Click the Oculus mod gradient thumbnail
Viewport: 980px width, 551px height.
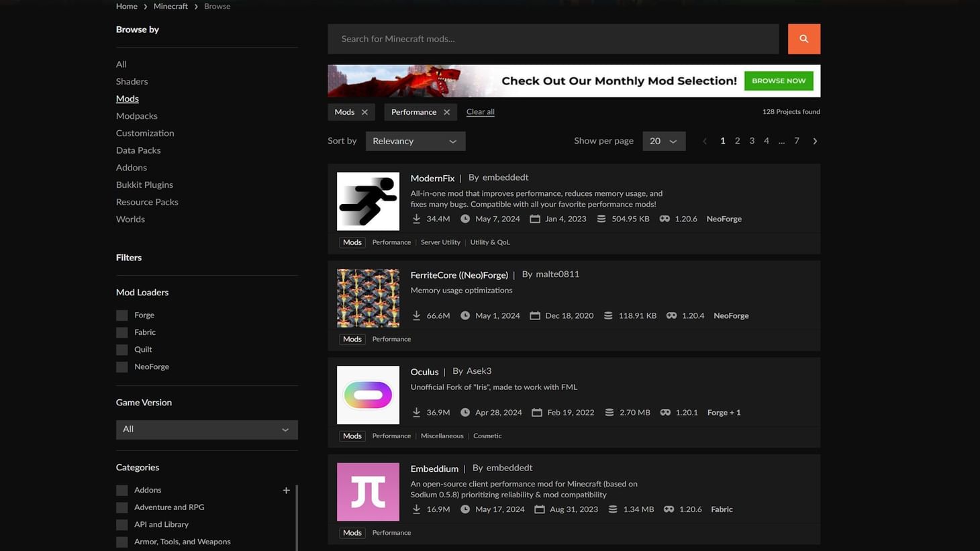(368, 395)
